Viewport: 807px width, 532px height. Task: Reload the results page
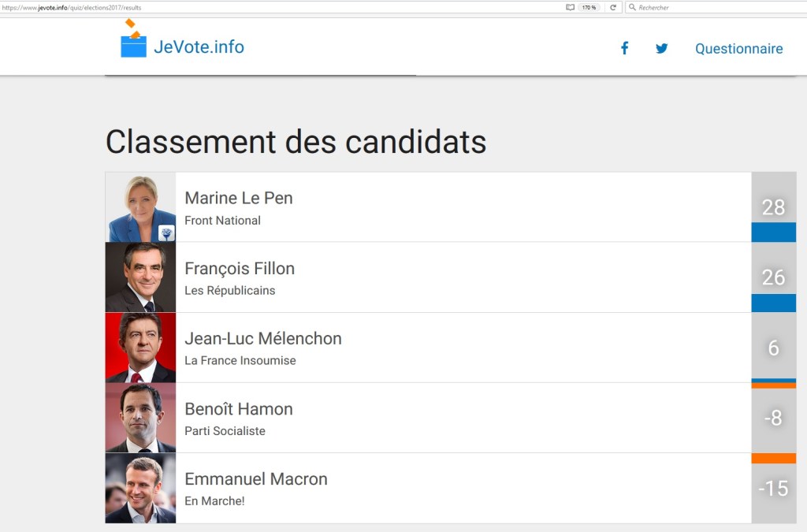[613, 7]
